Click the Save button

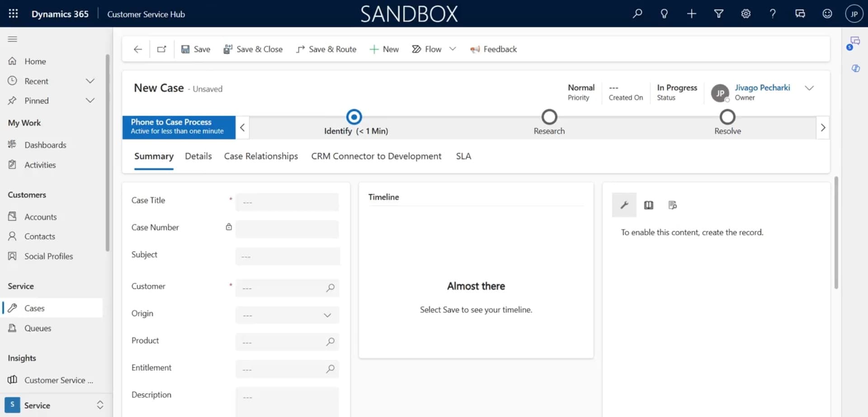pyautogui.click(x=196, y=49)
